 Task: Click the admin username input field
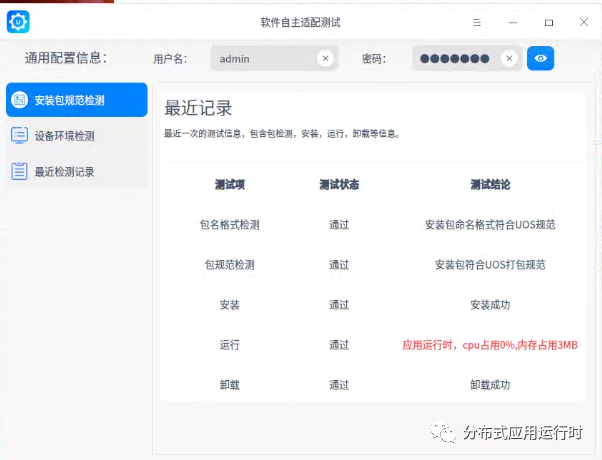coord(274,58)
